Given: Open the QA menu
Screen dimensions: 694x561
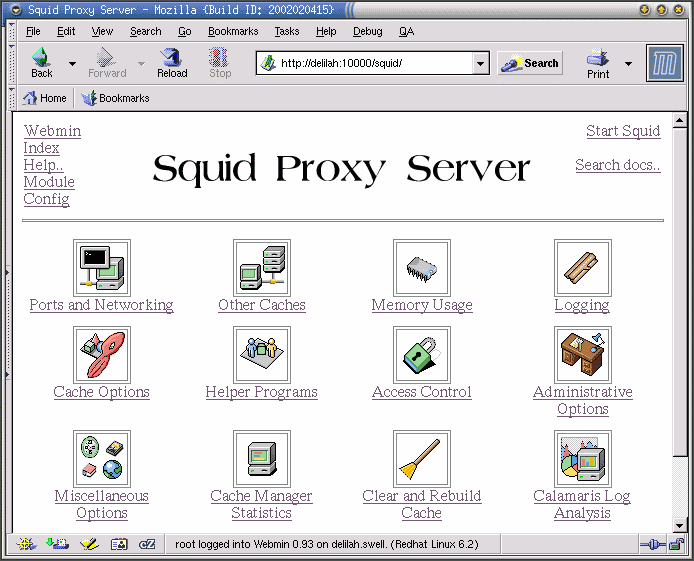Looking at the screenshot, I should point(406,31).
